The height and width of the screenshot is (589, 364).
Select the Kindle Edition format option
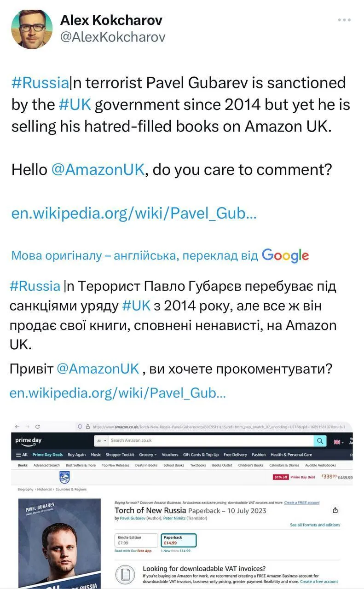tap(136, 540)
